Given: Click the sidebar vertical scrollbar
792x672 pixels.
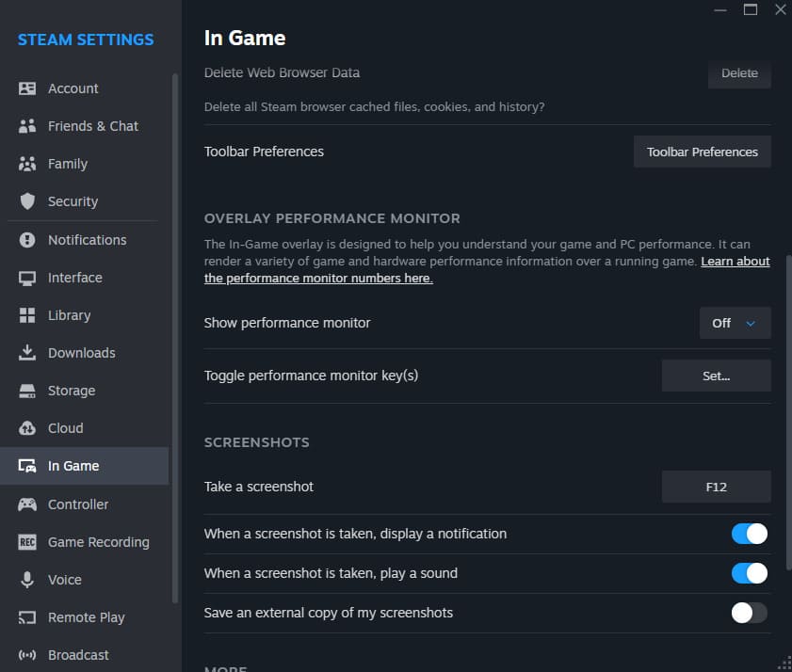Looking at the screenshot, I should 175,338.
